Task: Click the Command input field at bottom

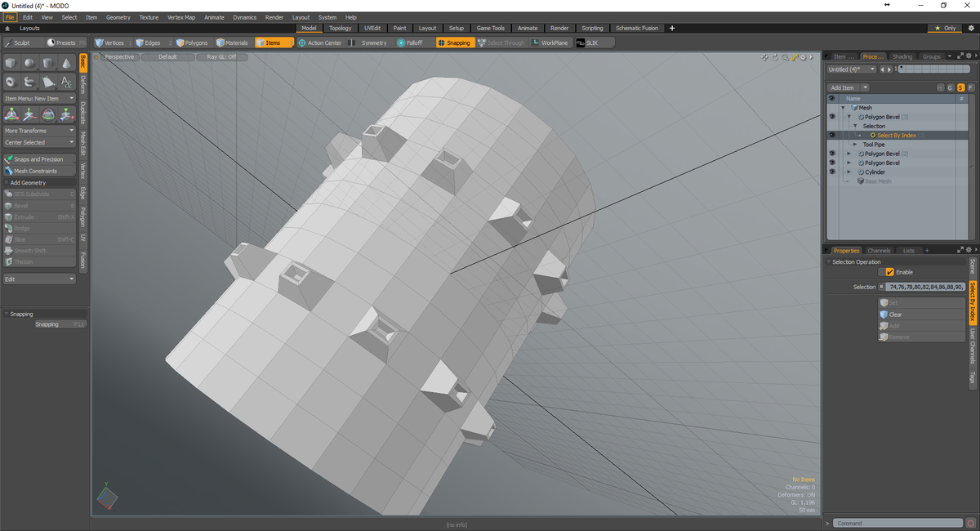Action: click(x=898, y=523)
